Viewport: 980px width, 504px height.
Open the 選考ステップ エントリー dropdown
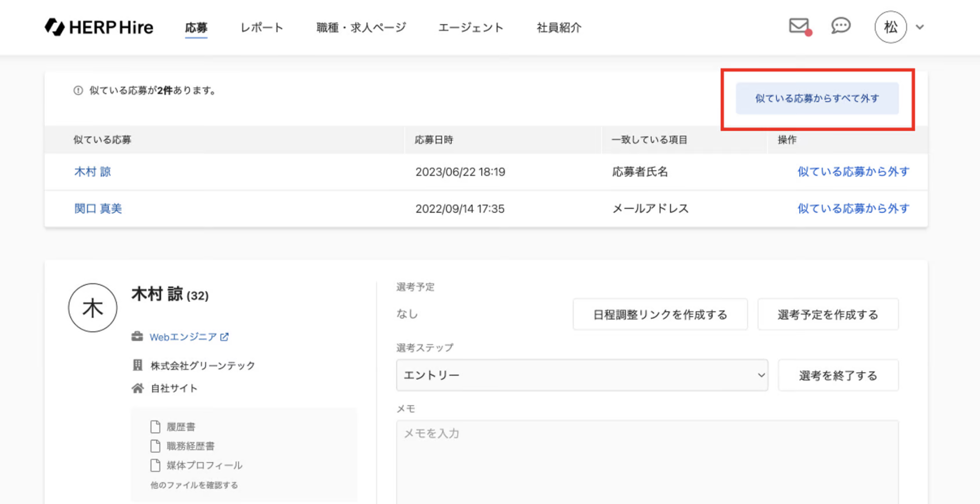point(582,375)
